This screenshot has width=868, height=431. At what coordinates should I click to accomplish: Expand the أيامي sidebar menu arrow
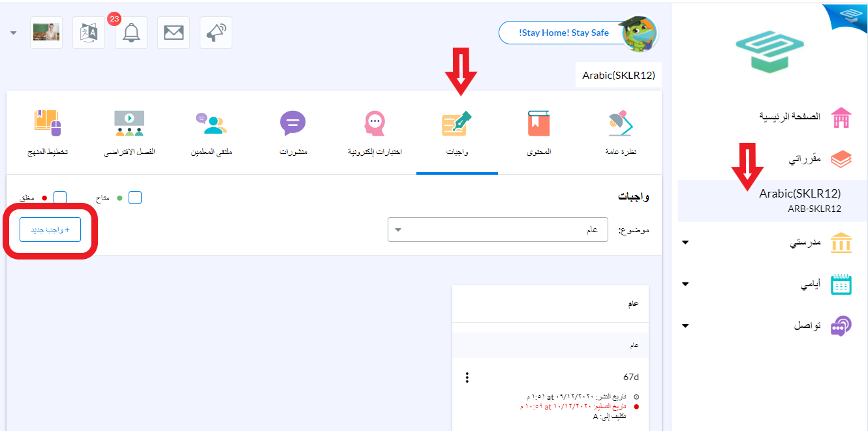(685, 285)
